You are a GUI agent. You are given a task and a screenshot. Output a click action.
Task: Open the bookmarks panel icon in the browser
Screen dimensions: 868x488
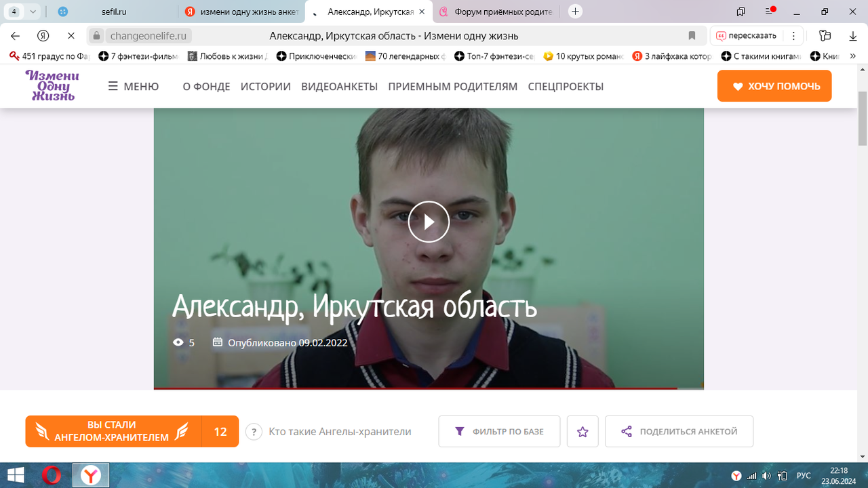[825, 35]
